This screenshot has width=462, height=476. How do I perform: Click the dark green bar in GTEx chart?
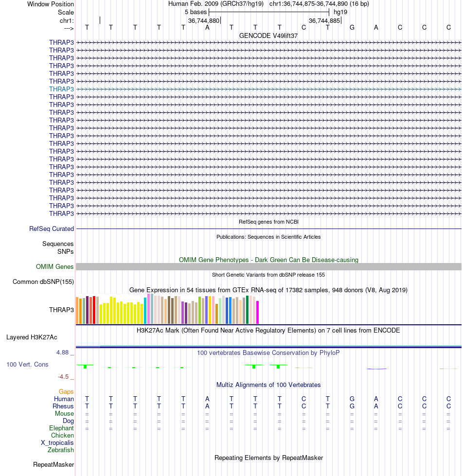click(247, 310)
